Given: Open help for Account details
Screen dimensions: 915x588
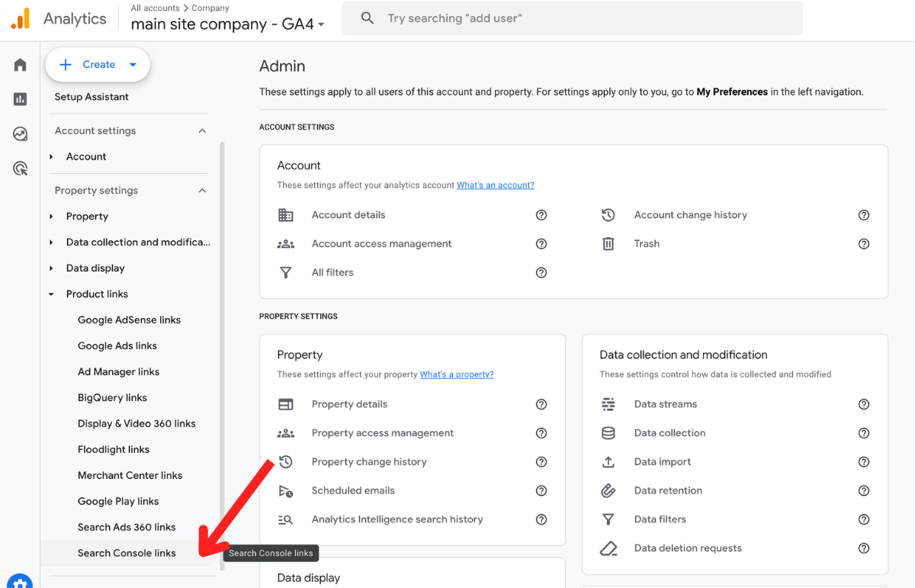Looking at the screenshot, I should tap(541, 215).
